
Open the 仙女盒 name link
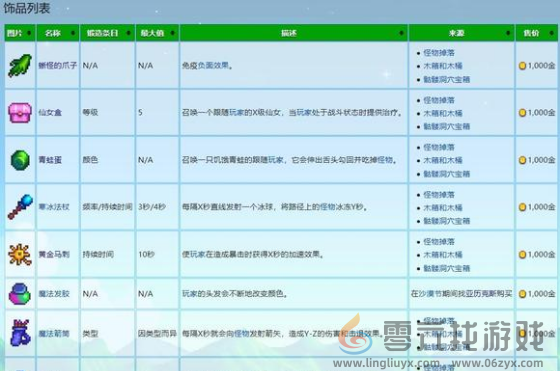click(50, 112)
